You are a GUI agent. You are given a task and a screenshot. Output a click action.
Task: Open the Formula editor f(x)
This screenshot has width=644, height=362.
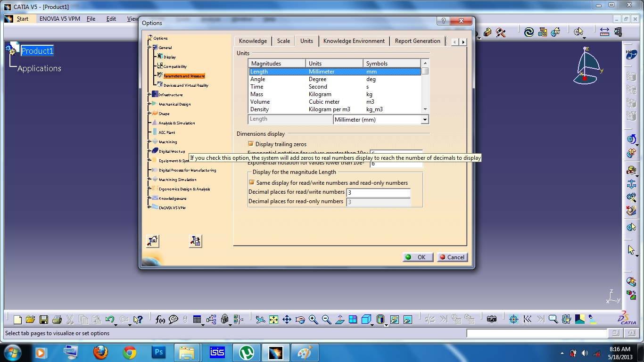coord(159,319)
